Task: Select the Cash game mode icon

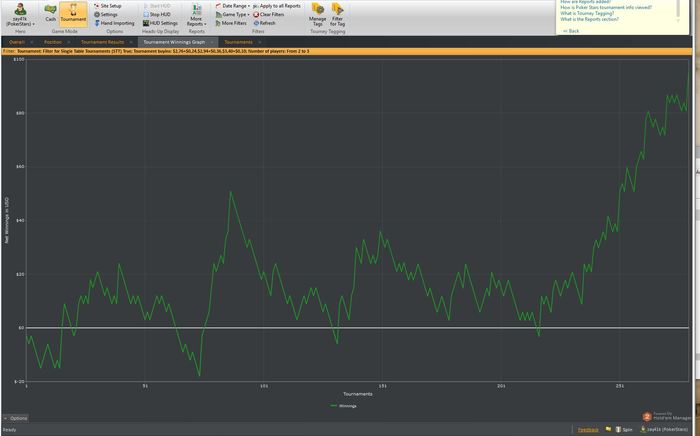Action: coord(50,12)
